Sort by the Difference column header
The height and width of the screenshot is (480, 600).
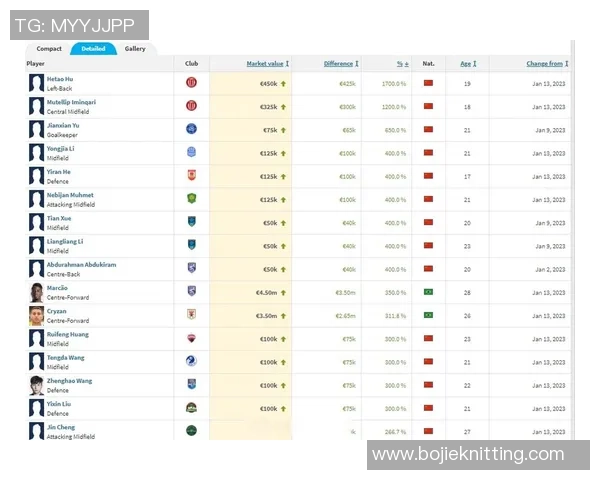pyautogui.click(x=338, y=63)
